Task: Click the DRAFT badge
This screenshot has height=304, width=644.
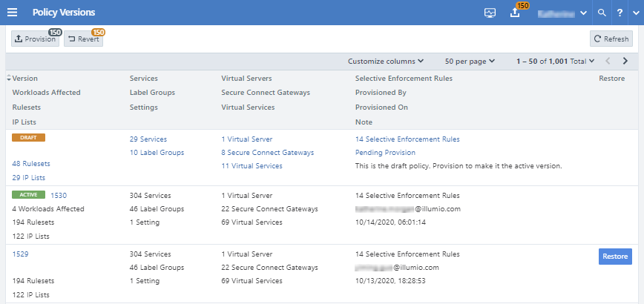Action: click(x=28, y=137)
